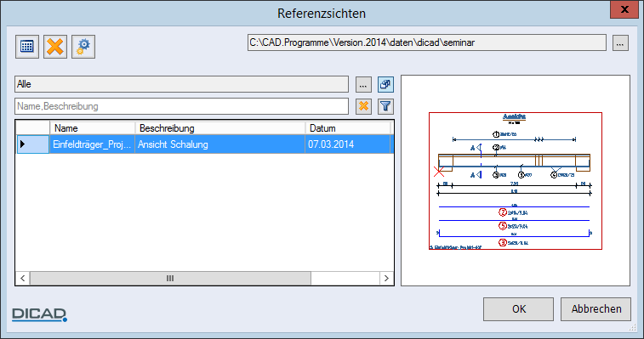This screenshot has height=339, width=644.
Task: Click the cascading windows icon beside Alle
Action: pos(385,85)
